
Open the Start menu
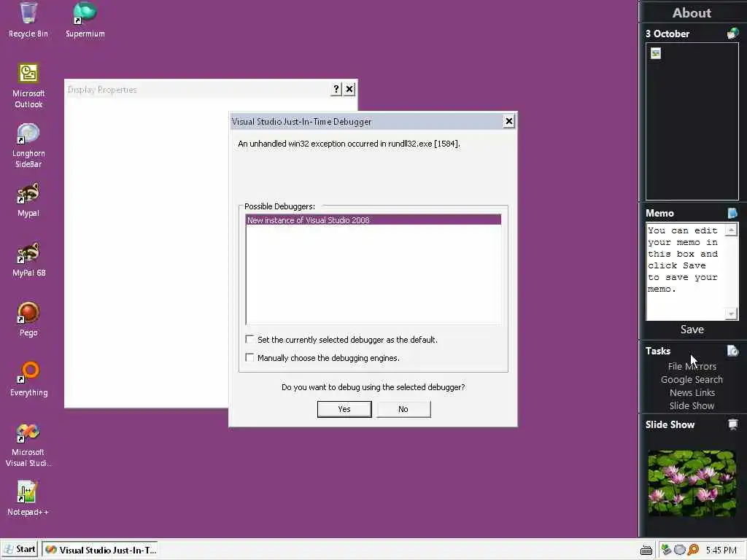[20, 550]
